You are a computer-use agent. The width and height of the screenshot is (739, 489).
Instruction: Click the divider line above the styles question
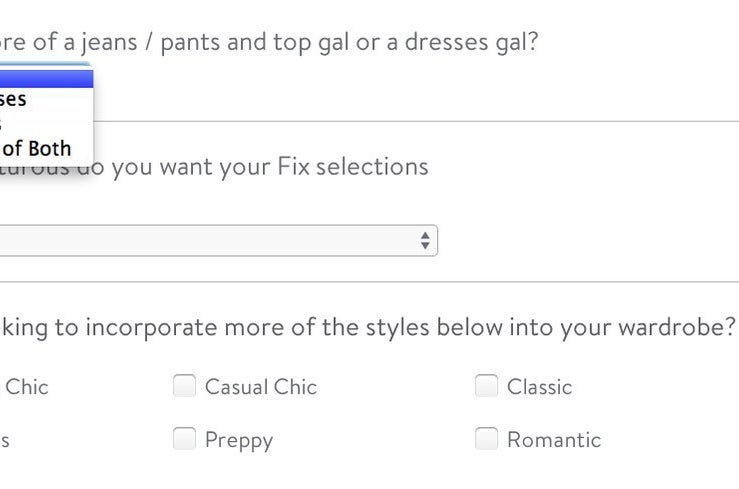(x=370, y=282)
